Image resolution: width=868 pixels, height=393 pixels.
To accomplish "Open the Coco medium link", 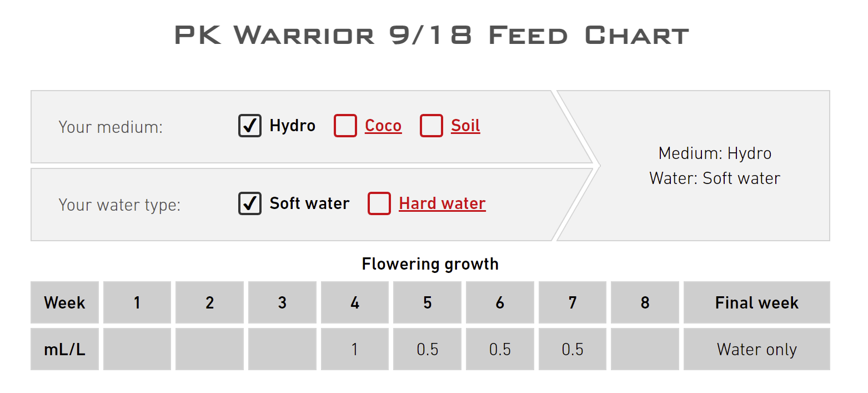I will pos(383,126).
